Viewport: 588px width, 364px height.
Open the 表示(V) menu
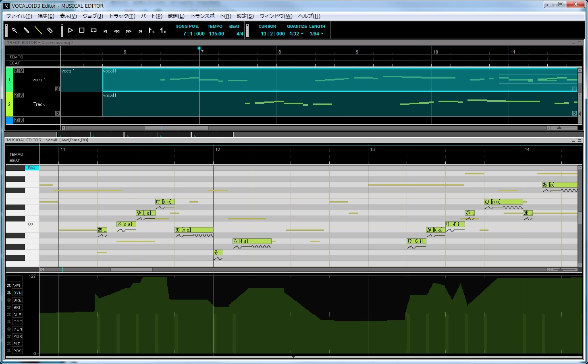point(68,16)
